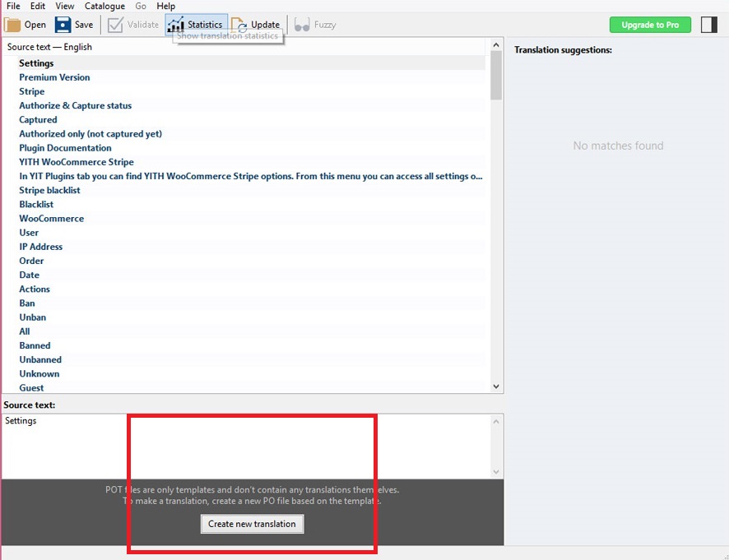729x560 pixels.
Task: Click the green Upgrade to Pro button
Action: pyautogui.click(x=650, y=25)
